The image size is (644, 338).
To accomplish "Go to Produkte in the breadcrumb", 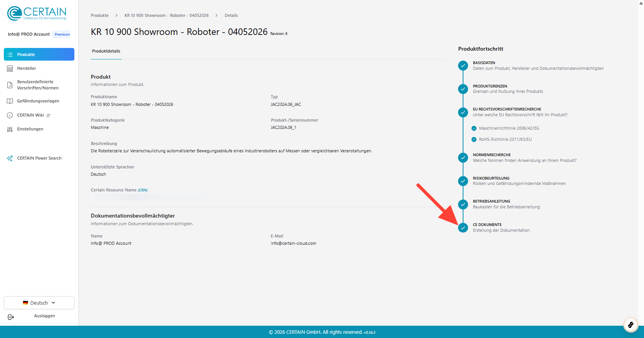I will click(x=100, y=16).
